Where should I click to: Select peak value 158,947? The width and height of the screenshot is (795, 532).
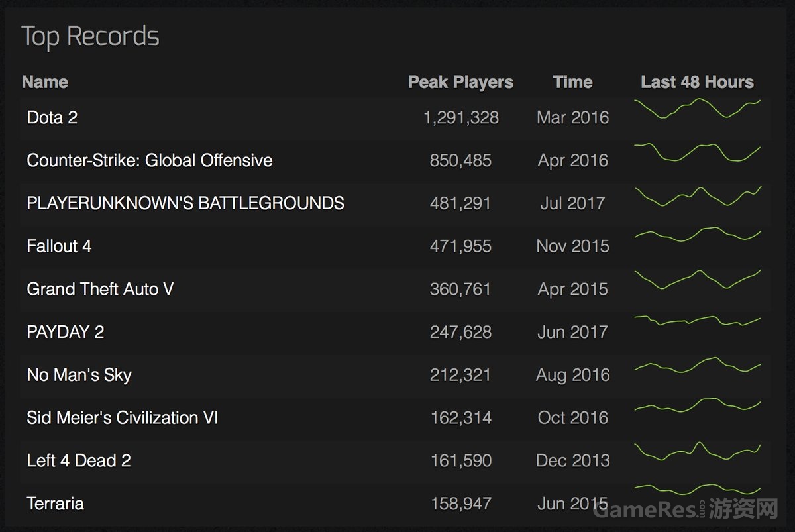(x=461, y=504)
